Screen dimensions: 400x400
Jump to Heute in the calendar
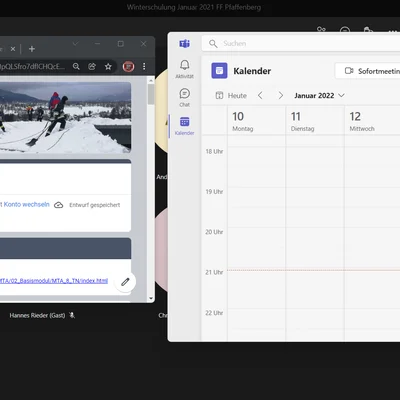[231, 96]
